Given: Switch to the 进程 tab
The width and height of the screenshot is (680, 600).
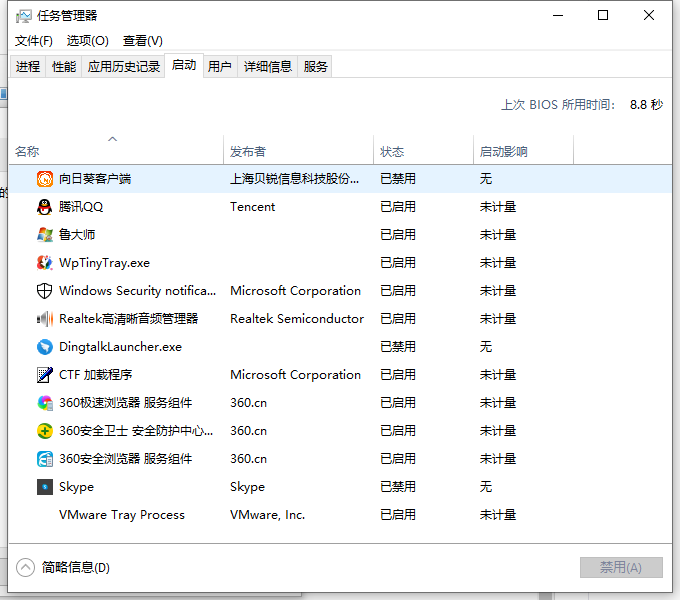Looking at the screenshot, I should (28, 66).
